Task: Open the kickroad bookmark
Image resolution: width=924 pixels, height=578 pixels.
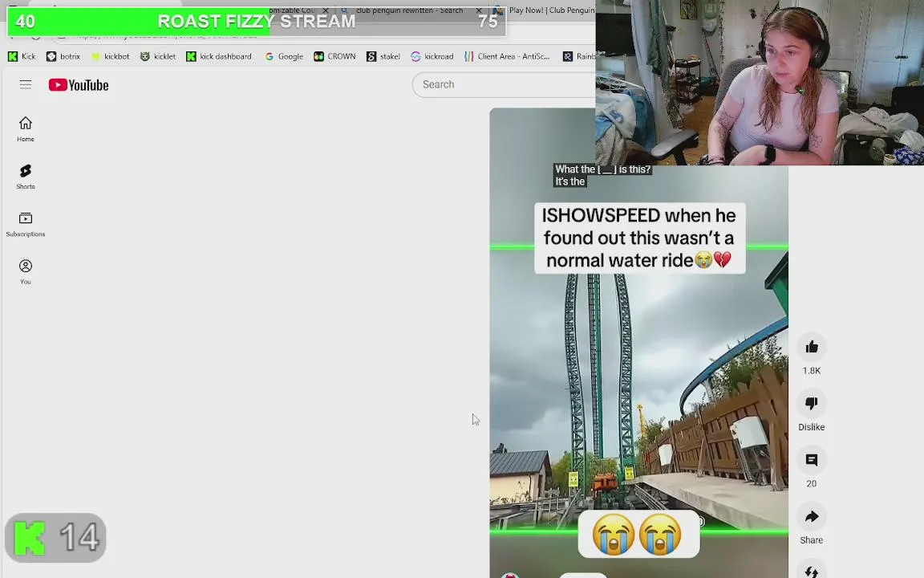Action: 432,57
